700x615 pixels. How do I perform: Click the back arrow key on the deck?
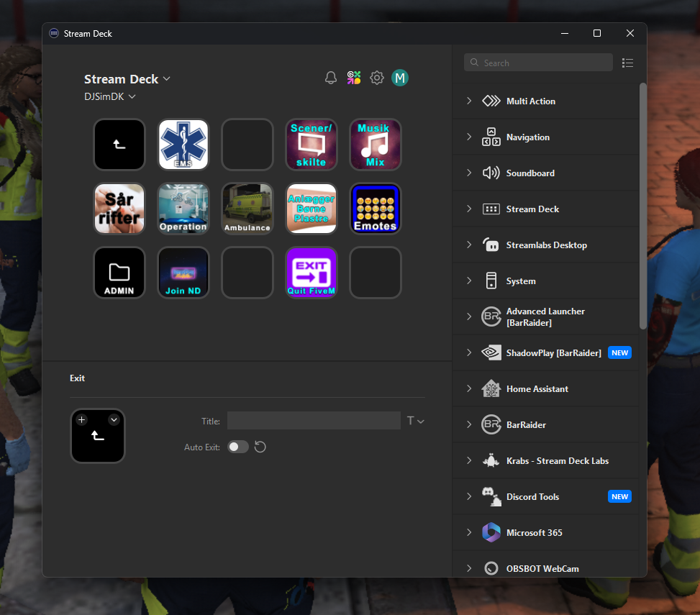(119, 144)
